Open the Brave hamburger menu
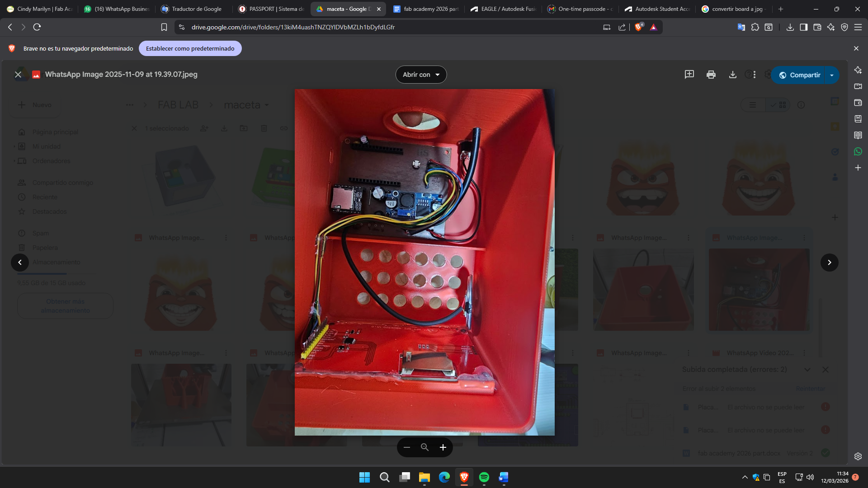 tap(858, 27)
